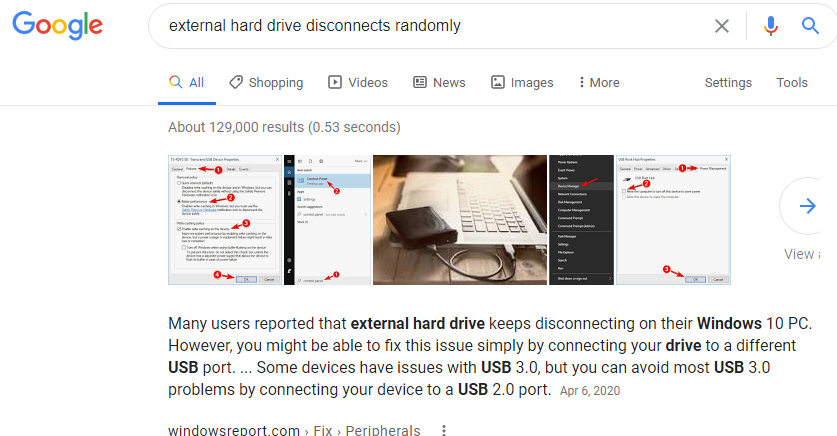This screenshot has height=436, width=837.
Task: Open the laptop with external drive photo
Action: coord(460,220)
